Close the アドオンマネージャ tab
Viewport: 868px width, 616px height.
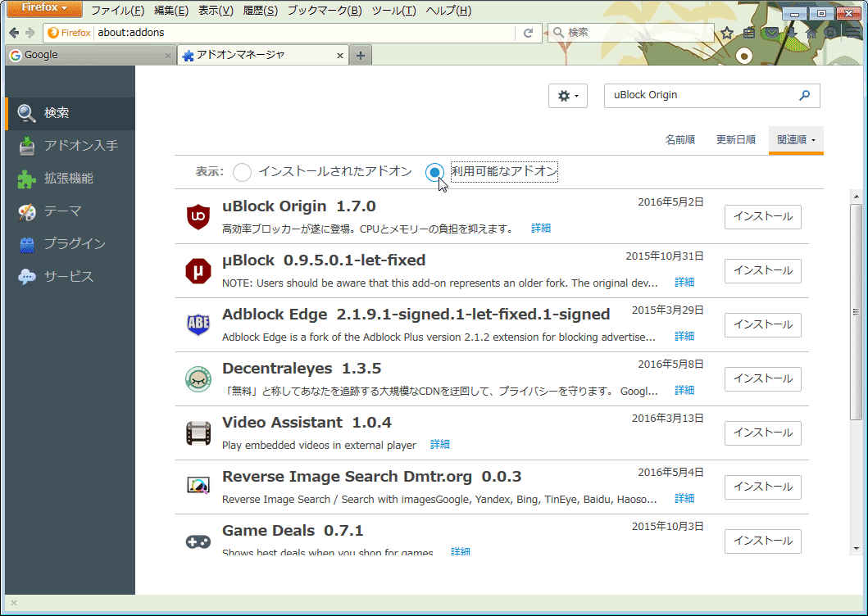tap(340, 56)
